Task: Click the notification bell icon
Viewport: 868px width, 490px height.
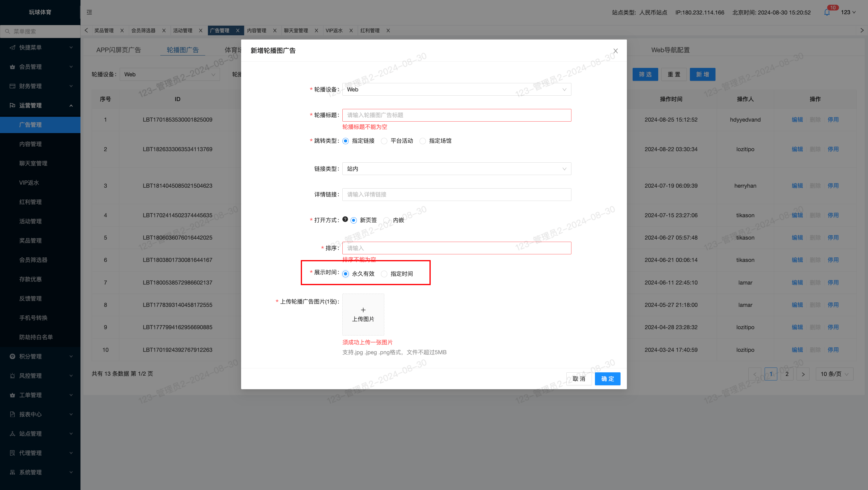Action: [x=827, y=12]
